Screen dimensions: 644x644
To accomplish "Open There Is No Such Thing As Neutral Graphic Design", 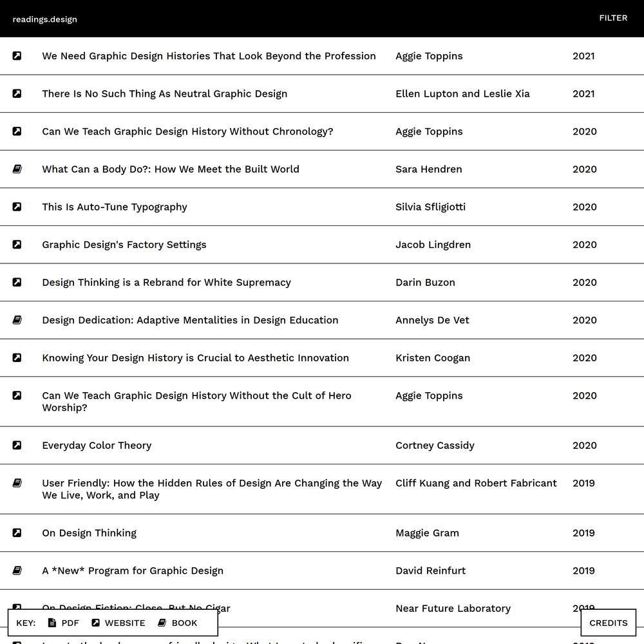I will pyautogui.click(x=164, y=94).
